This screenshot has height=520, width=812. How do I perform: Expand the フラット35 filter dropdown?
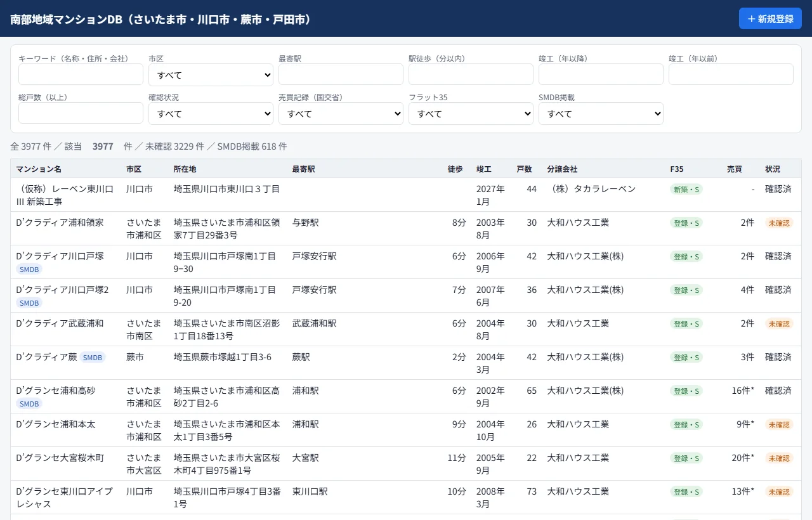coord(471,114)
